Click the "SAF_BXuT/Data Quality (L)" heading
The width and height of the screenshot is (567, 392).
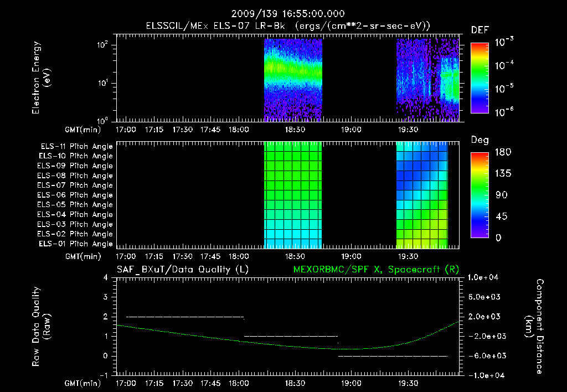(183, 270)
